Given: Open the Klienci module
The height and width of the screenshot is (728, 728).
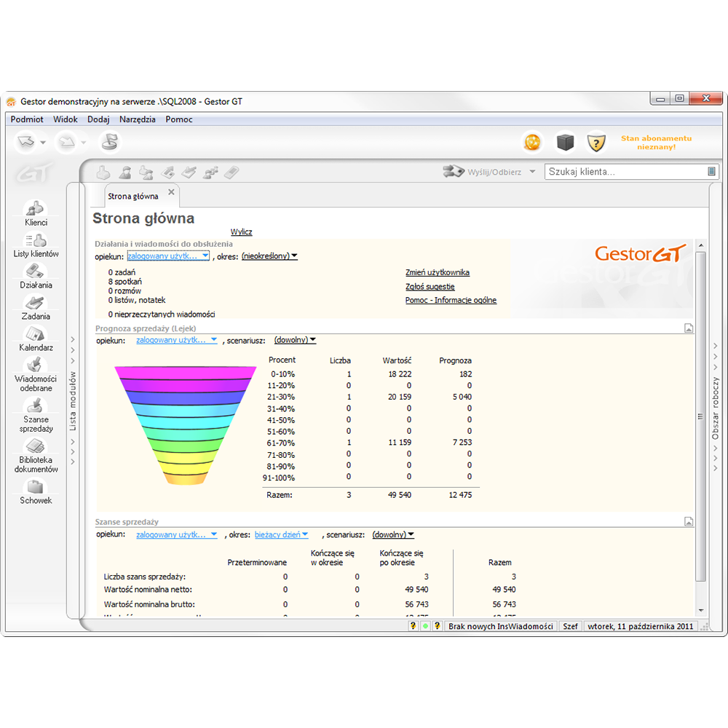Looking at the screenshot, I should click(x=36, y=212).
